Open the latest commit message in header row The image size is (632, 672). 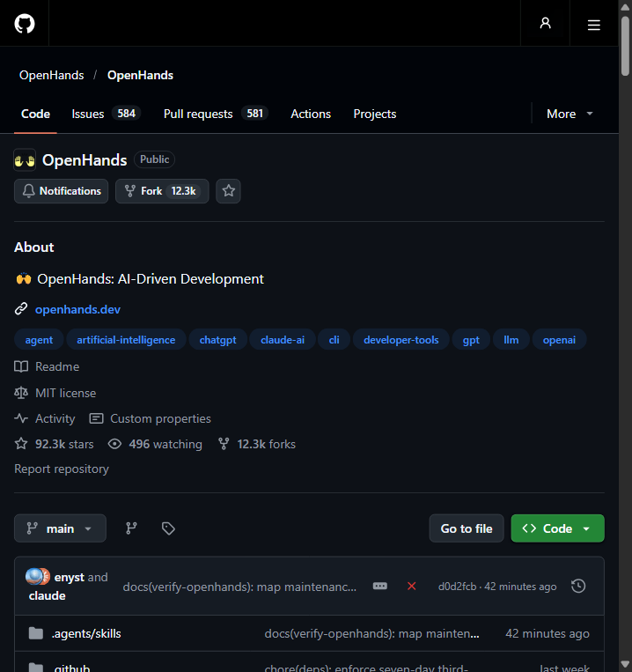pyautogui.click(x=239, y=587)
